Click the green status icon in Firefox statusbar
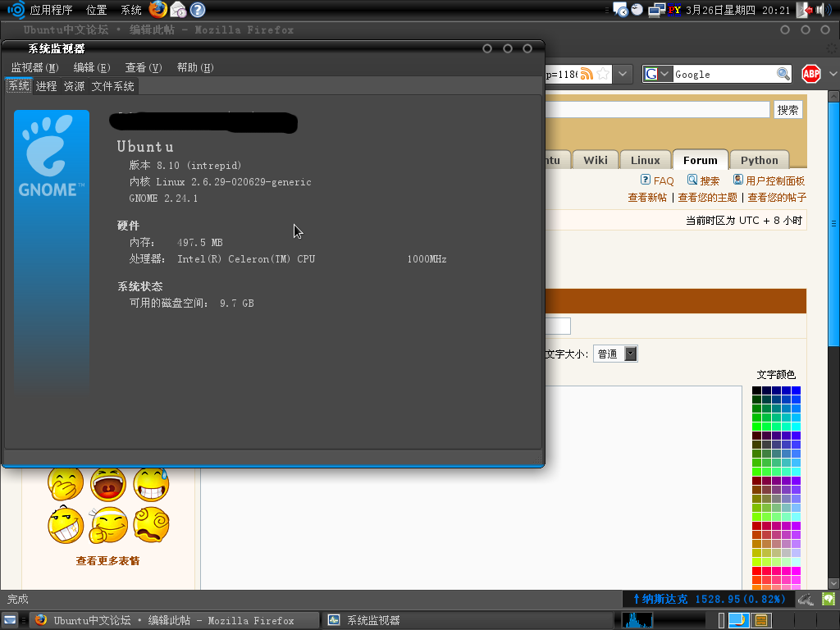Viewport: 840px width, 630px height. pos(829,599)
